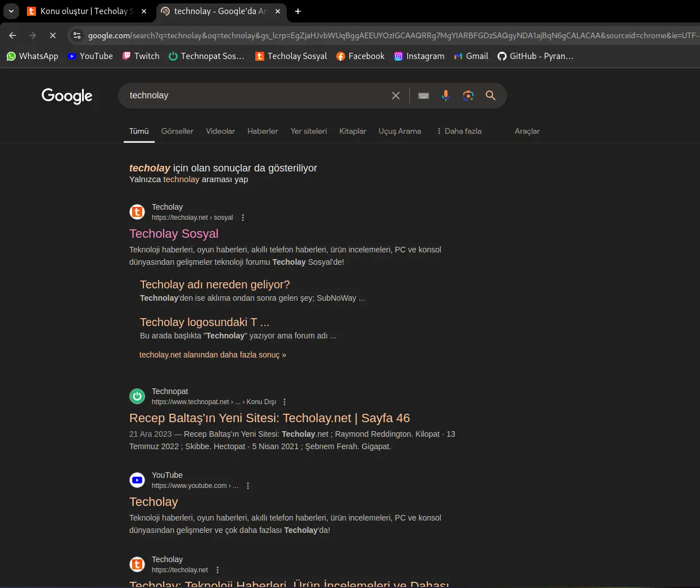Open a new browser tab
The height and width of the screenshot is (588, 700).
point(298,11)
